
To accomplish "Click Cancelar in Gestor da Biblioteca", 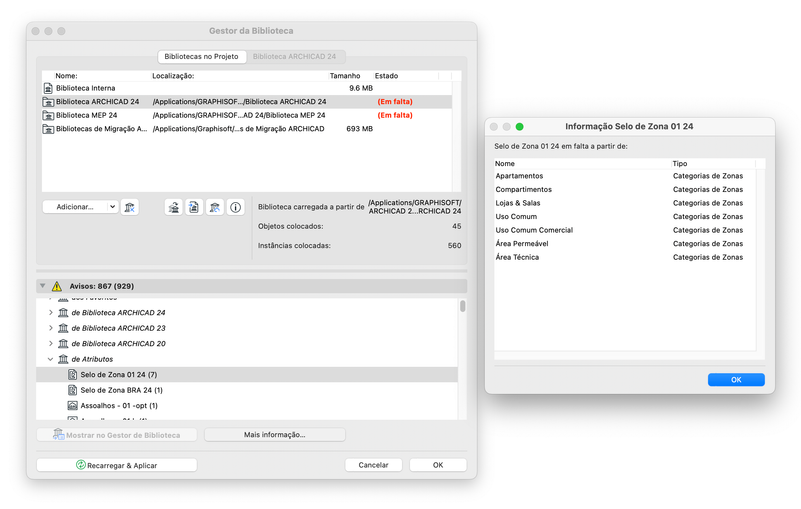I will point(373,465).
